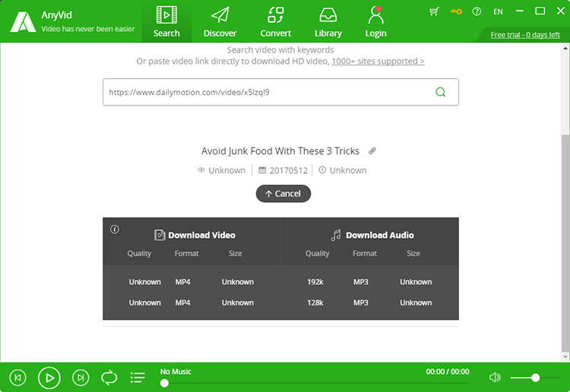Open the help question mark icon
570x392 pixels.
click(477, 11)
